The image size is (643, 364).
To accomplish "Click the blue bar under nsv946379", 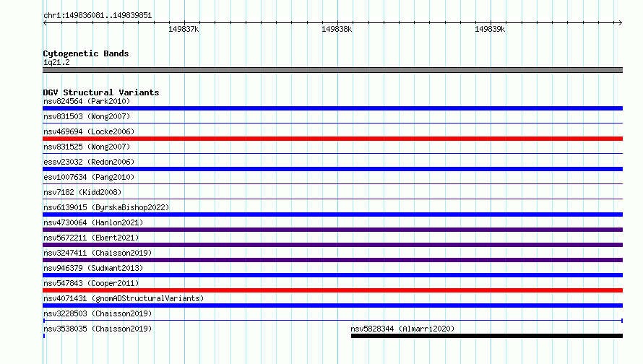I will tap(332, 275).
